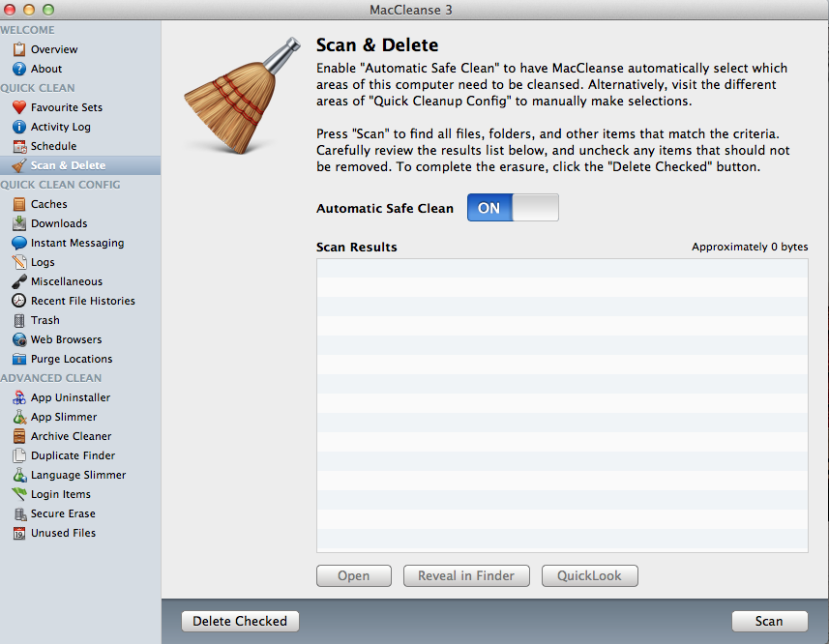Click the Favourite Sets heart icon

point(19,107)
